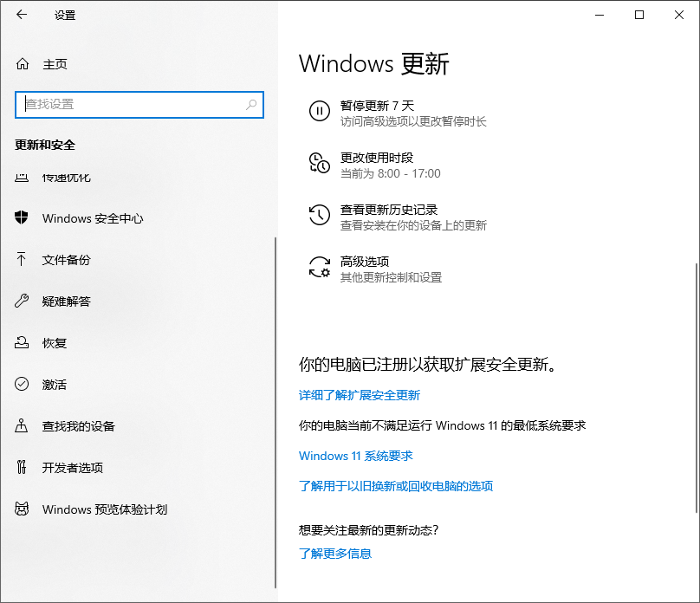700x603 pixels.
Task: 点击了解用于以旧换新或回收电脑的选项
Action: pos(395,485)
